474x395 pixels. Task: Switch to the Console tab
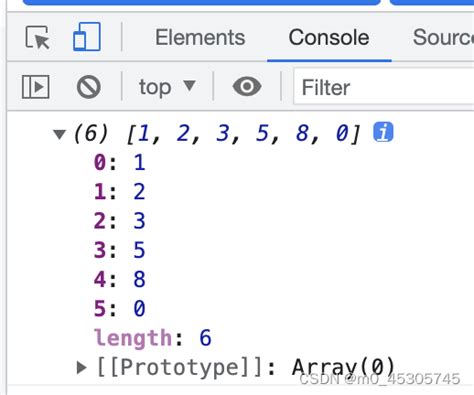[329, 37]
